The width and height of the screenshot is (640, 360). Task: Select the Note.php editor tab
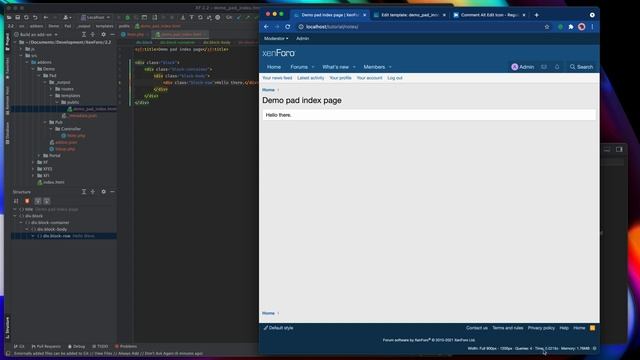(135, 35)
